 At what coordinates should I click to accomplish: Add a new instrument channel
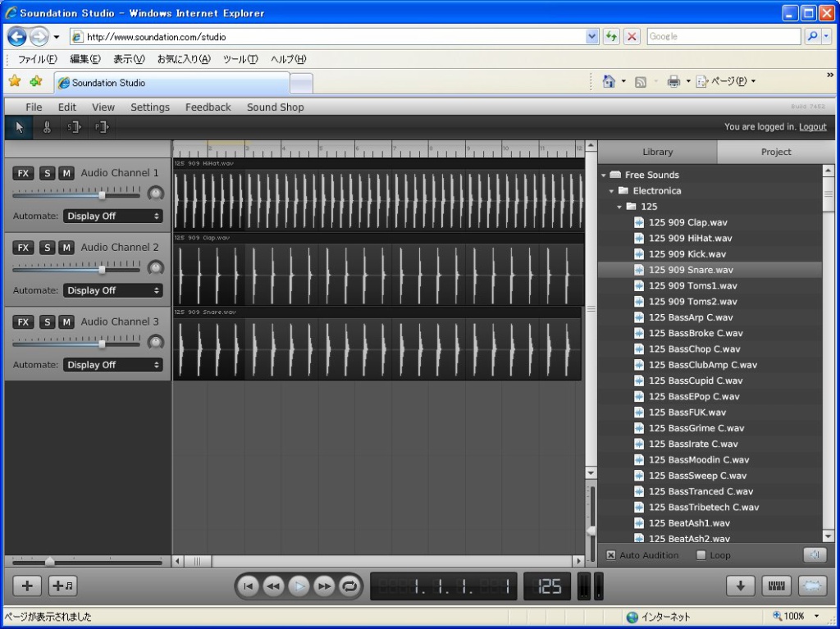[62, 586]
